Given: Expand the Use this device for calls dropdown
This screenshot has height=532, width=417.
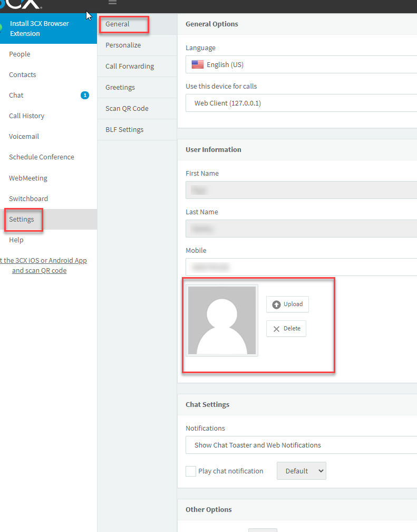Looking at the screenshot, I should click(301, 103).
